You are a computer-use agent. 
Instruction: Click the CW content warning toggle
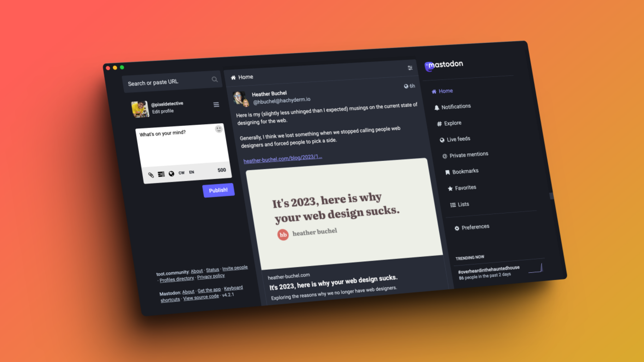pyautogui.click(x=181, y=173)
